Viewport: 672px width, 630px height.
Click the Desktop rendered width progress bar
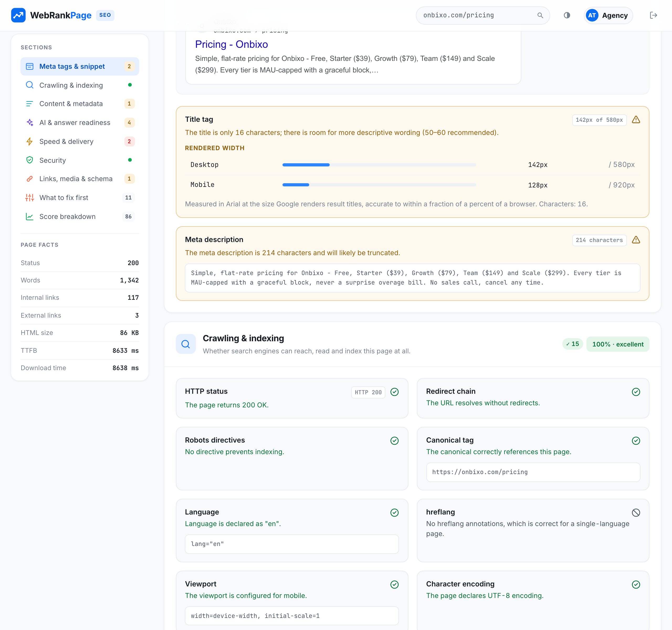click(x=379, y=165)
